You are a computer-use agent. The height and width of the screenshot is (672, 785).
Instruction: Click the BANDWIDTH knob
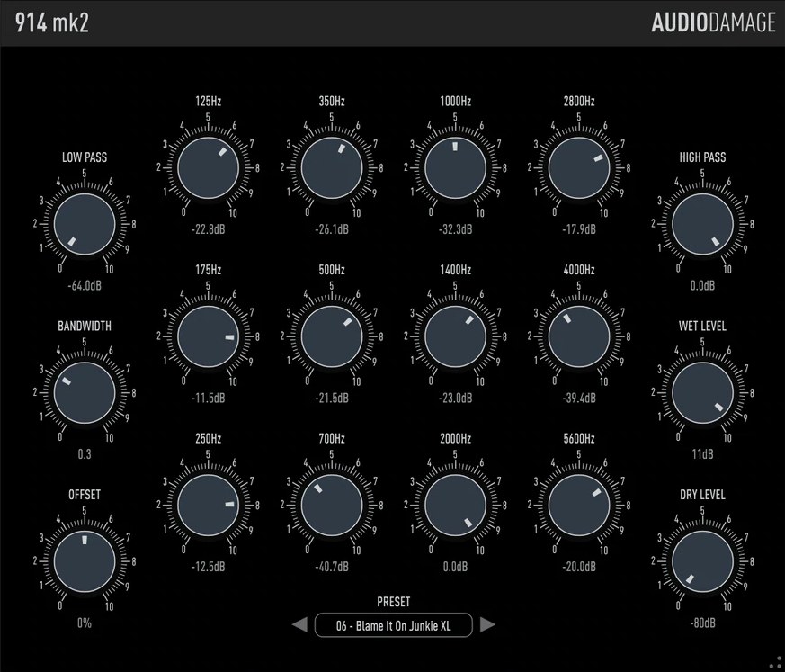point(84,391)
